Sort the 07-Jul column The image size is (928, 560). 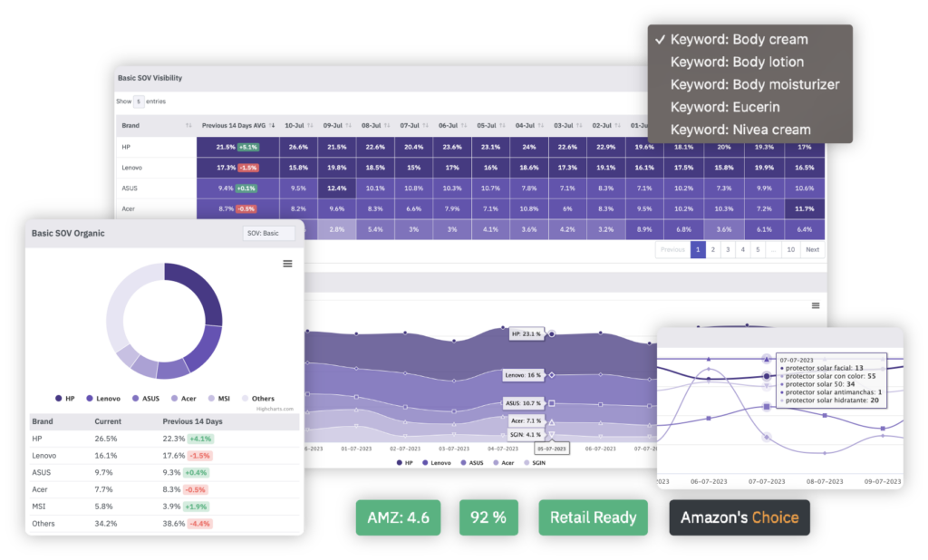click(425, 125)
